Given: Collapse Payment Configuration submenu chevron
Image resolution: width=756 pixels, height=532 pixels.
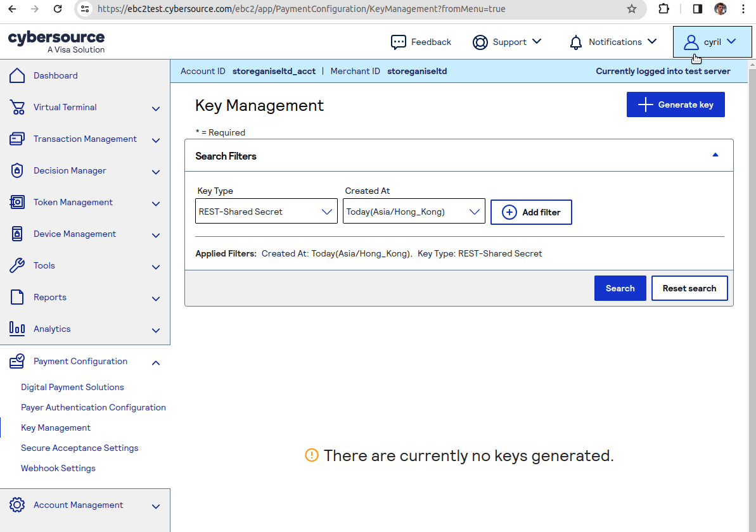Looking at the screenshot, I should [x=156, y=363].
